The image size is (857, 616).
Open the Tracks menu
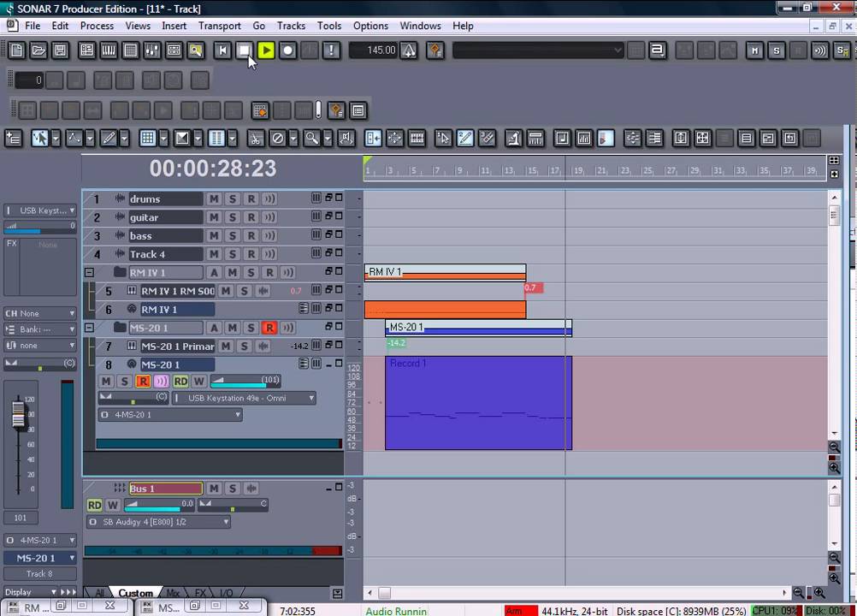[x=292, y=26]
